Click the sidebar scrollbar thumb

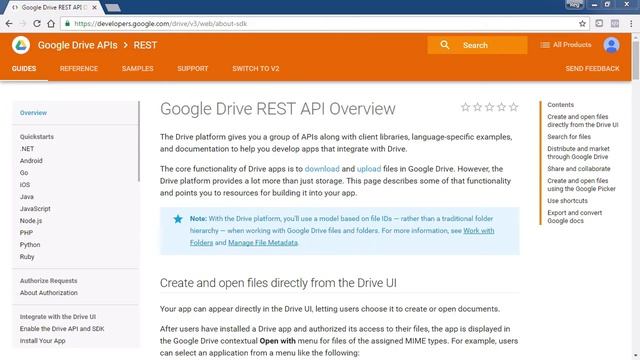pyautogui.click(x=139, y=141)
